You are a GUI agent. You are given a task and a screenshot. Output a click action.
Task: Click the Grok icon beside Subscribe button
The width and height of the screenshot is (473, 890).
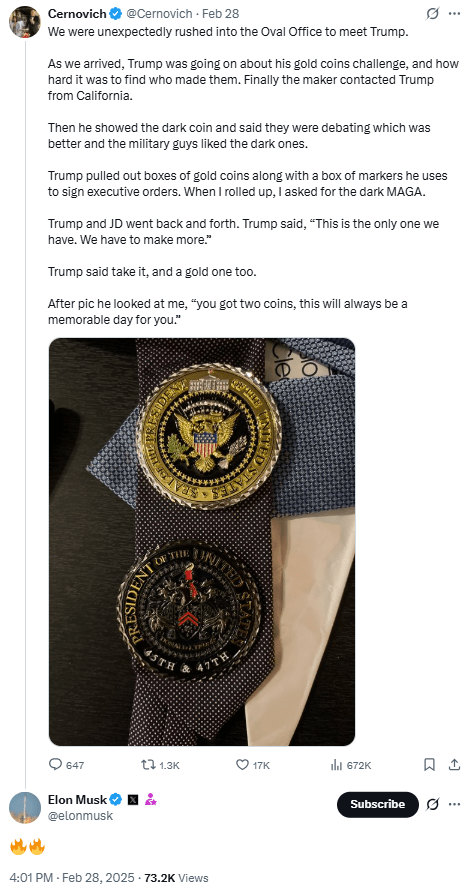(432, 804)
